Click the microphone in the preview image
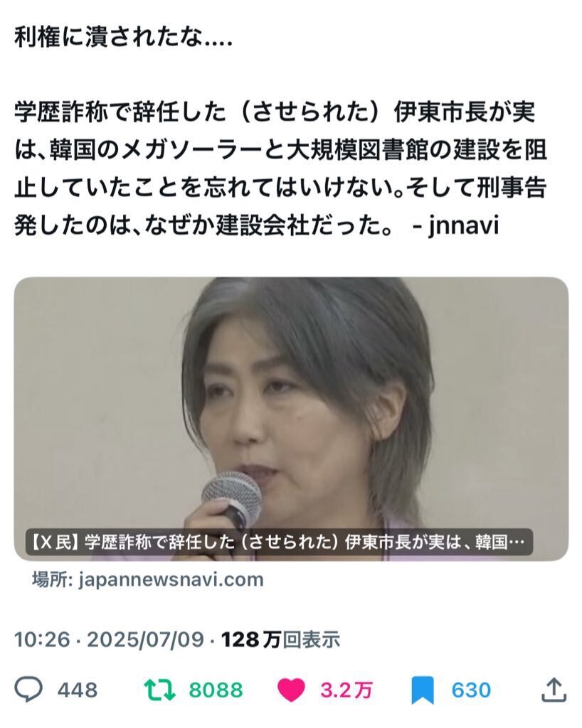This screenshot has width=582, height=728. (x=231, y=503)
